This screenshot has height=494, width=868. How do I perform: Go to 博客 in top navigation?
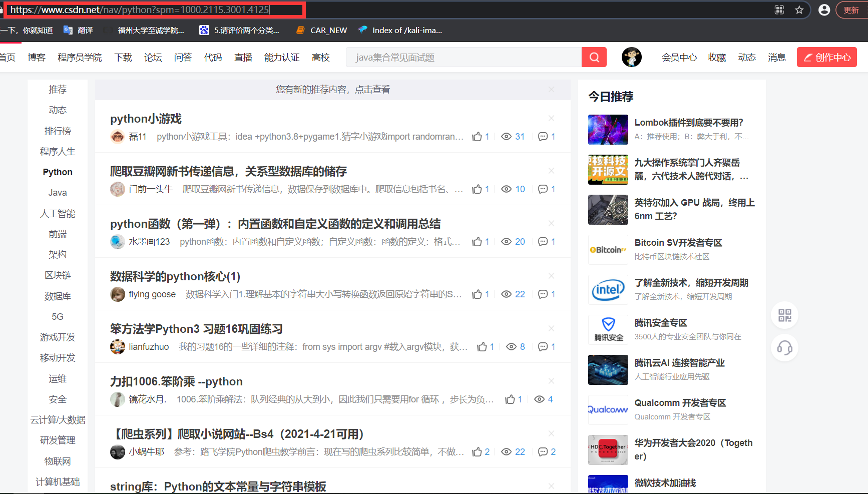[x=37, y=58]
